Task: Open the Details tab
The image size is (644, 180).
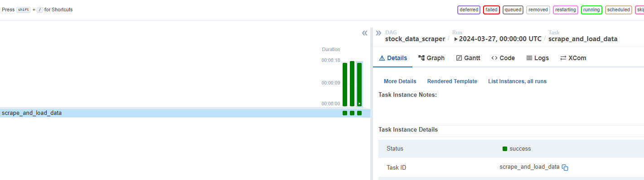Action: 393,58
